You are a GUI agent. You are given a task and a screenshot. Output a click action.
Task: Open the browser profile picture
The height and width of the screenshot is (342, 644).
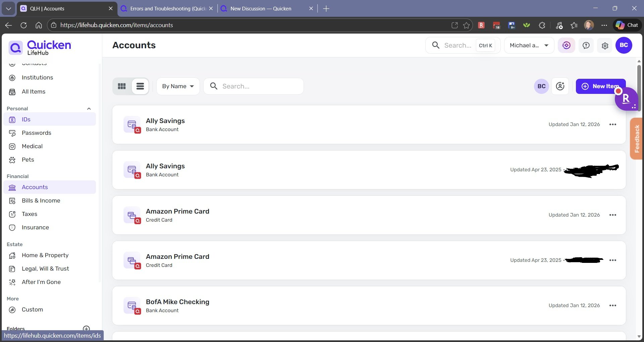click(x=589, y=25)
